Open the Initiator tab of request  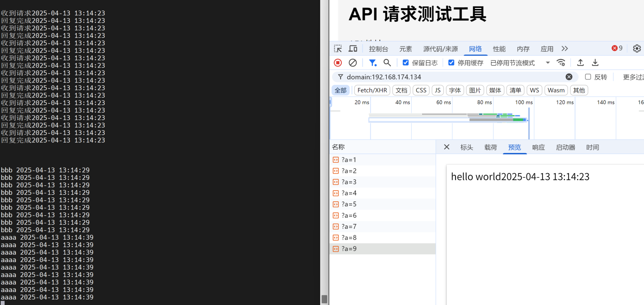tap(566, 147)
